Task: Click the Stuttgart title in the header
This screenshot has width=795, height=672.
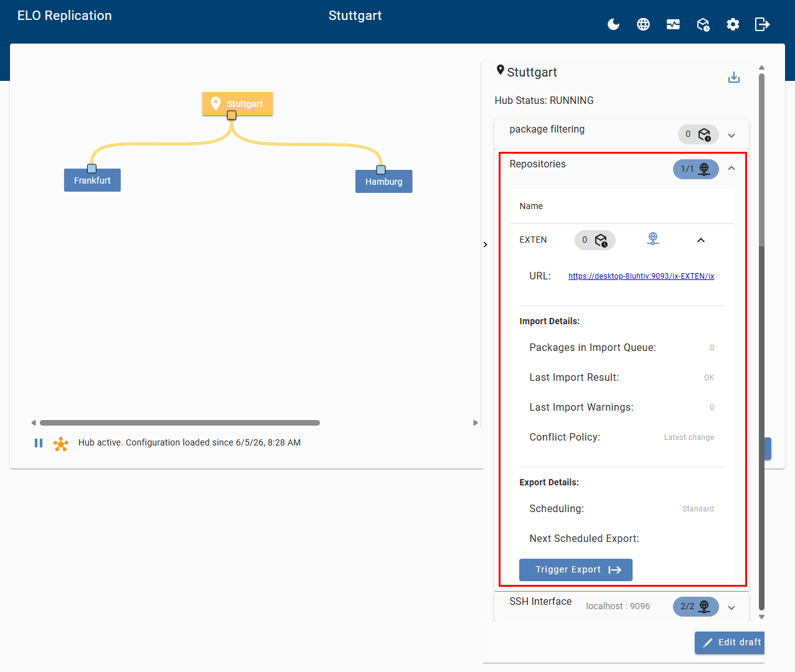Action: pos(355,16)
